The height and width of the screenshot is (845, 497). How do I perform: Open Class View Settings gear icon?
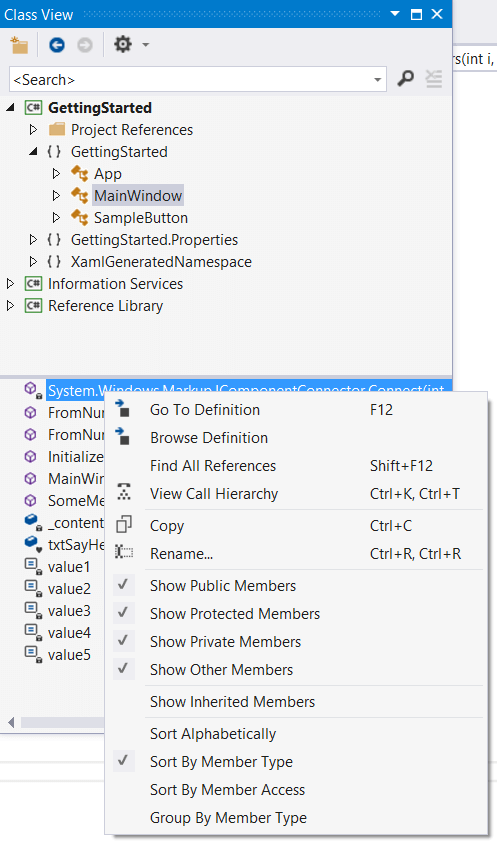pyautogui.click(x=123, y=44)
